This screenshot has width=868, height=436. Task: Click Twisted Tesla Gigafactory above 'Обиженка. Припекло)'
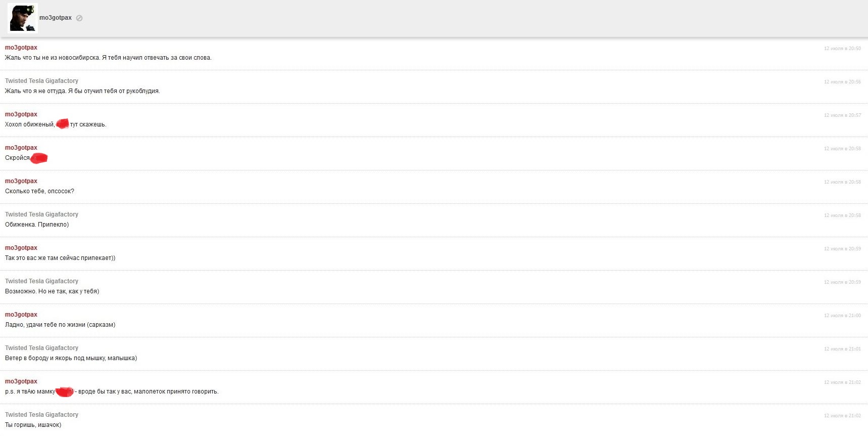coord(41,214)
